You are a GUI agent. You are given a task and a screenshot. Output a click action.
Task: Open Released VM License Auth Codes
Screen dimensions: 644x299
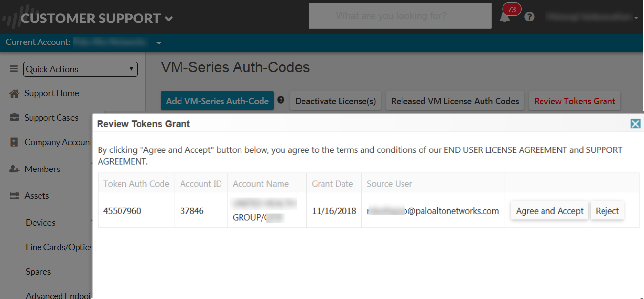(x=455, y=101)
